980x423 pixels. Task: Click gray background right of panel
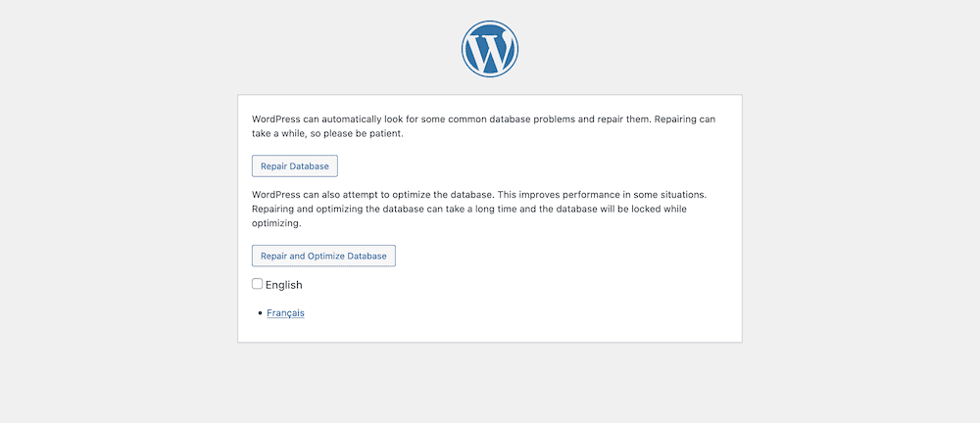(861, 218)
